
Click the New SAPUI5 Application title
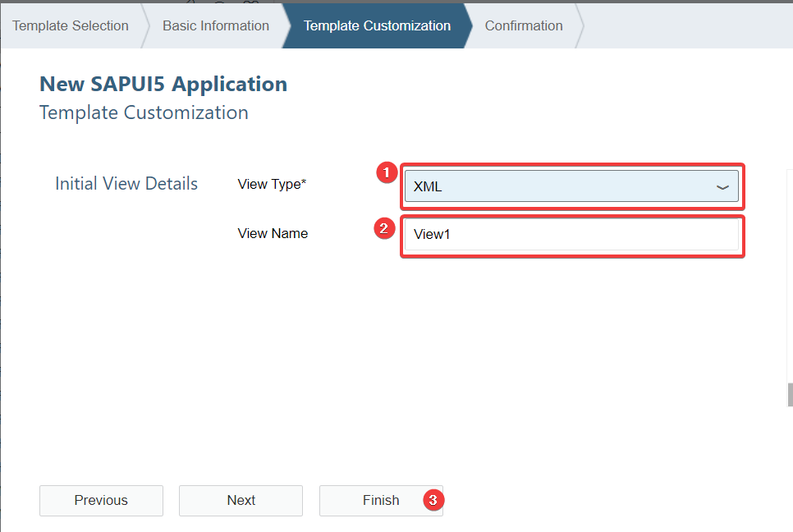click(163, 84)
